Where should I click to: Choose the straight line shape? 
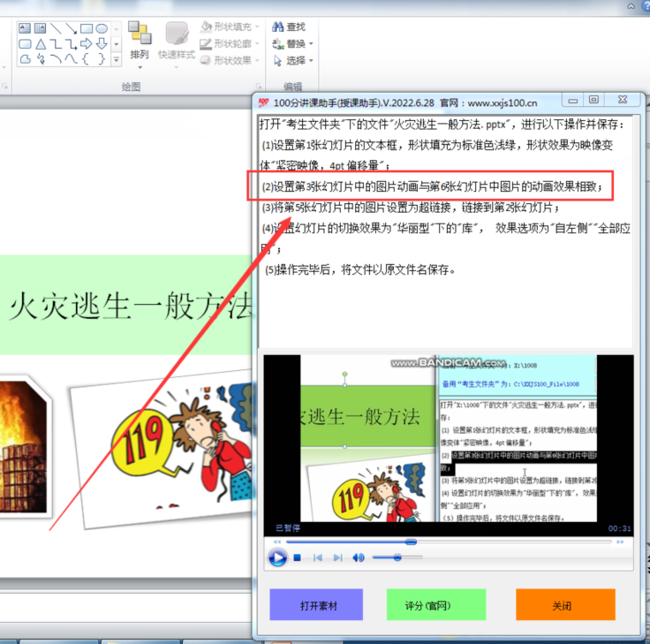coord(56,28)
